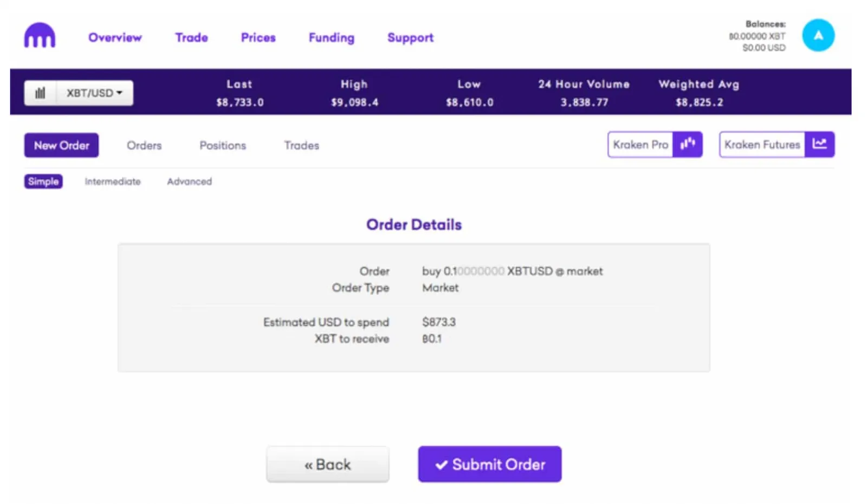Switch to Intermediate order mode
Screen dimensions: 867x504
coord(113,182)
